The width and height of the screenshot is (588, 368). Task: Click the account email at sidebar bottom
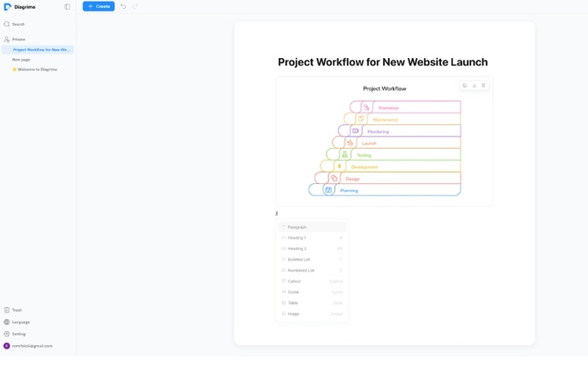click(x=32, y=346)
